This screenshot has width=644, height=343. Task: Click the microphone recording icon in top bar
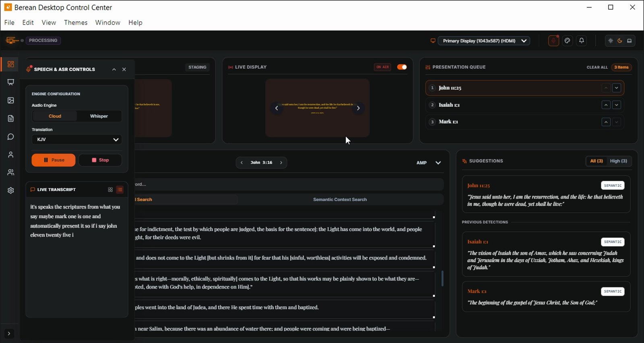coord(553,41)
